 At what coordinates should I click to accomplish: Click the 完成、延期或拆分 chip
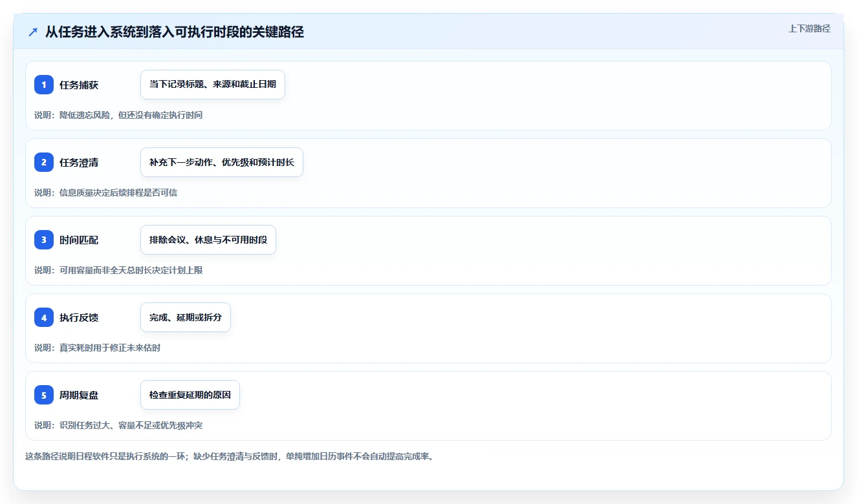click(x=186, y=317)
